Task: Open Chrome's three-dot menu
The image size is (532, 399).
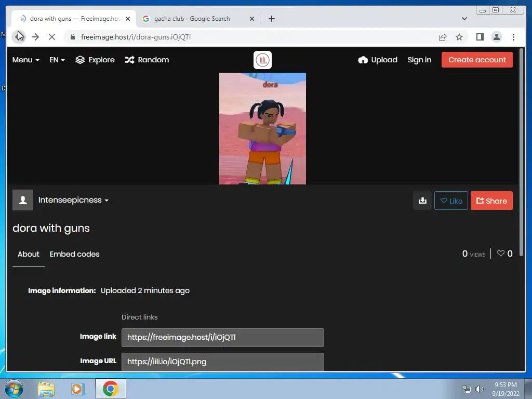Action: (513, 37)
